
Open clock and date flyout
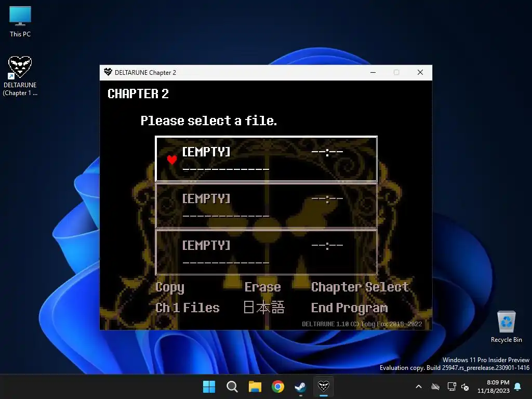coord(494,387)
